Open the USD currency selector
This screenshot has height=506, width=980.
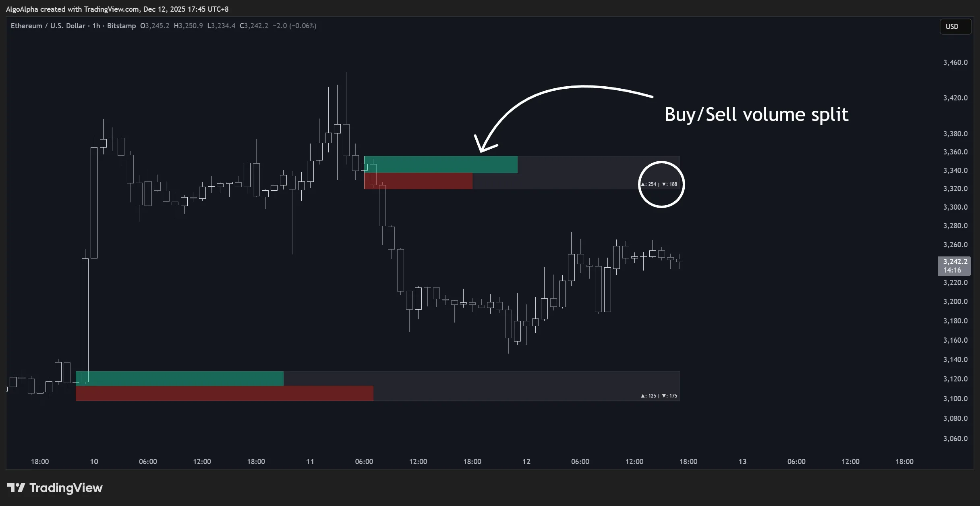click(x=952, y=27)
